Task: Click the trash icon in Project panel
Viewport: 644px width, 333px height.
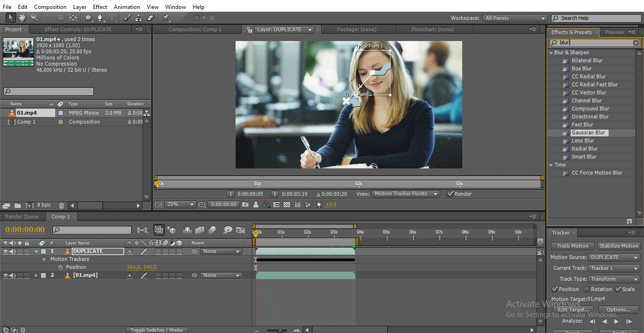Action: click(x=61, y=206)
